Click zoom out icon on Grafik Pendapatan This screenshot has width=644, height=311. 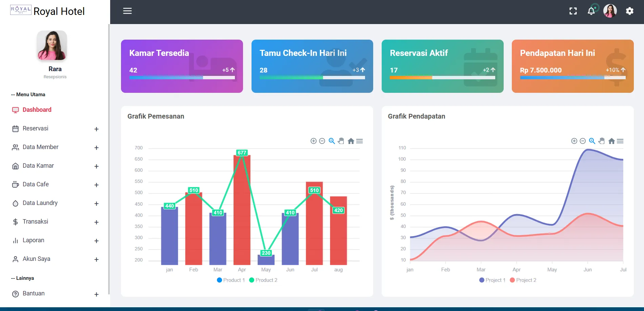(583, 141)
